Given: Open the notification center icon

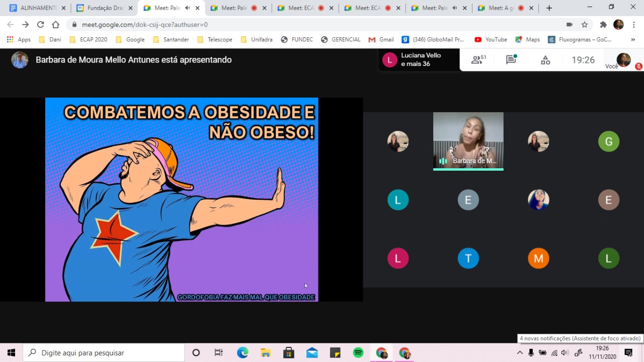Looking at the screenshot, I should pyautogui.click(x=628, y=353).
